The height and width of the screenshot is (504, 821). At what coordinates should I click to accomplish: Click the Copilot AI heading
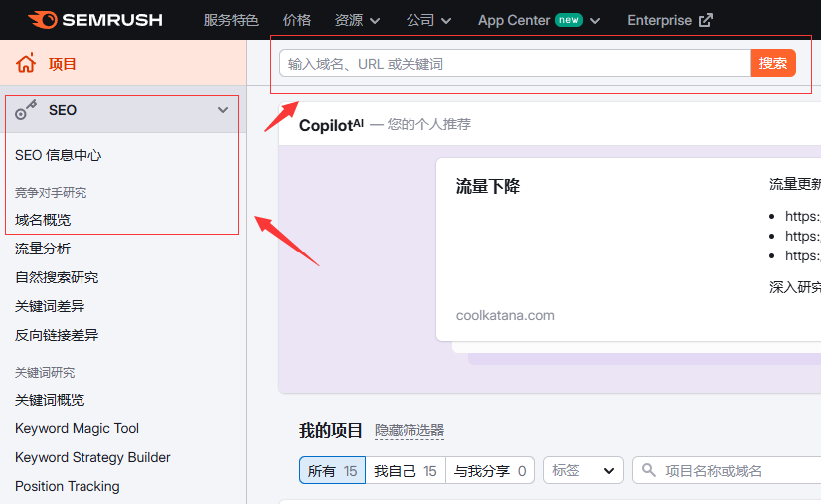click(331, 124)
